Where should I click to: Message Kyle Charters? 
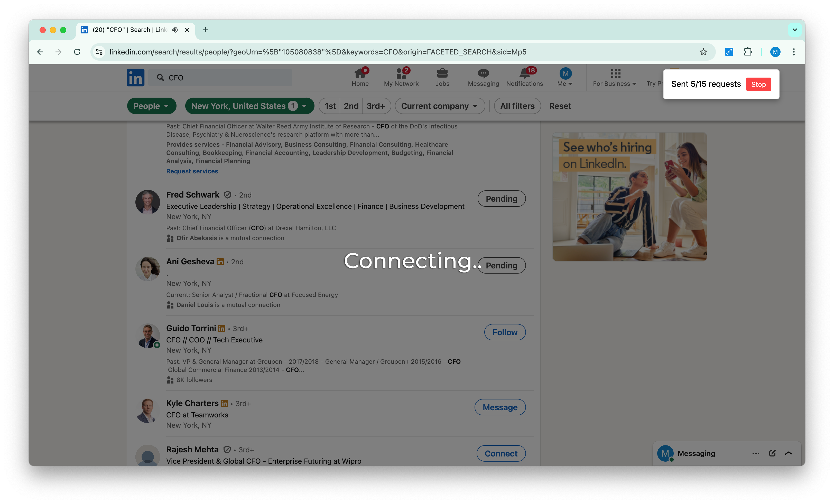pyautogui.click(x=500, y=407)
